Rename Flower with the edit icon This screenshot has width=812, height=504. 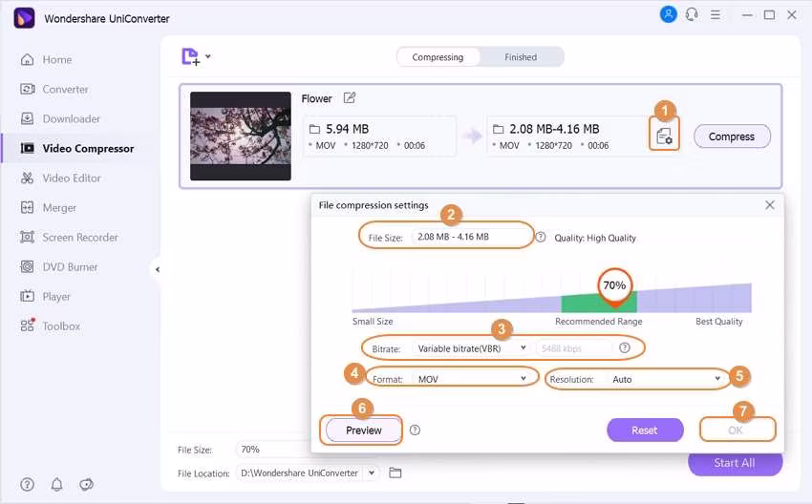(x=350, y=97)
